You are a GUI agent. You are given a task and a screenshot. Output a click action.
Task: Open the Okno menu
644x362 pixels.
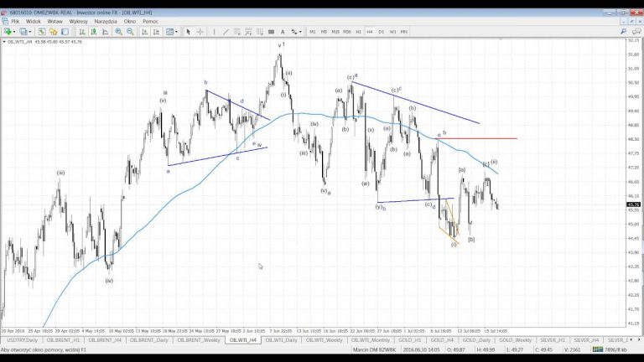(130, 21)
